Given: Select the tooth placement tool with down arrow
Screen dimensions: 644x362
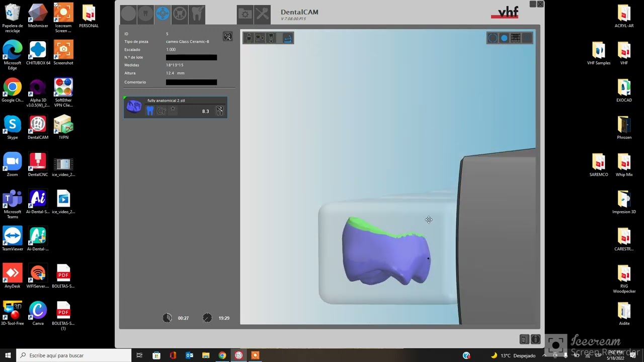Looking at the screenshot, I should 271,38.
